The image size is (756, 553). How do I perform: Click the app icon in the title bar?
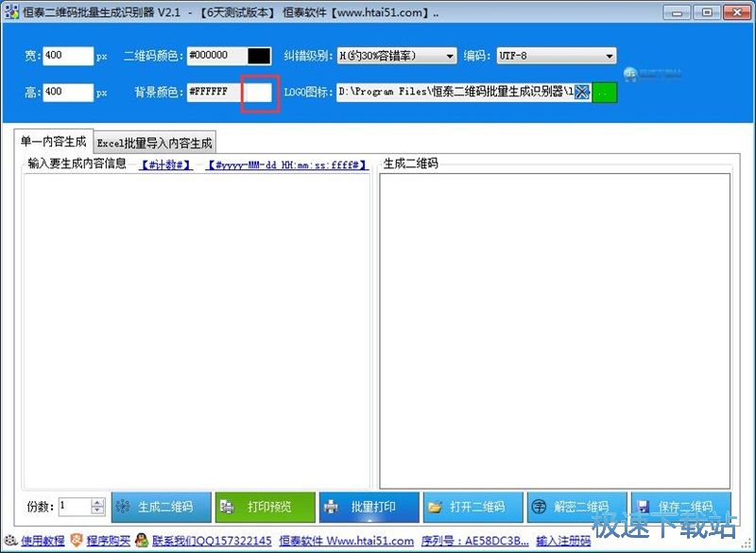coord(11,12)
